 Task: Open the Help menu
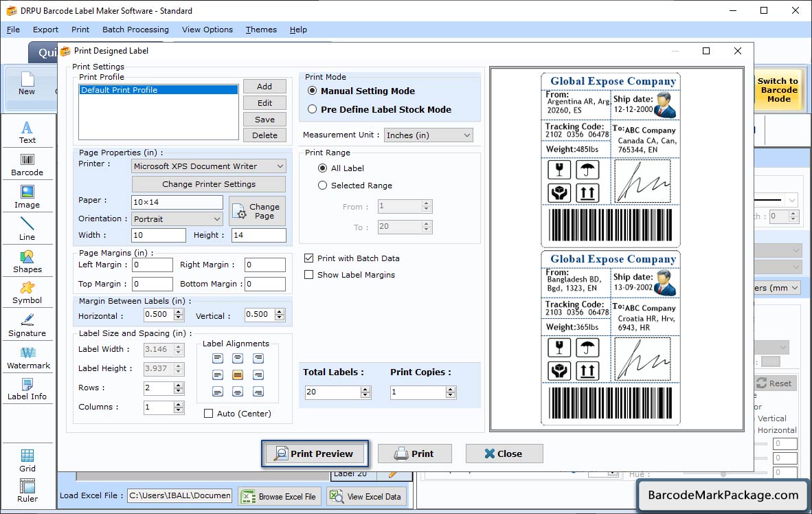298,30
